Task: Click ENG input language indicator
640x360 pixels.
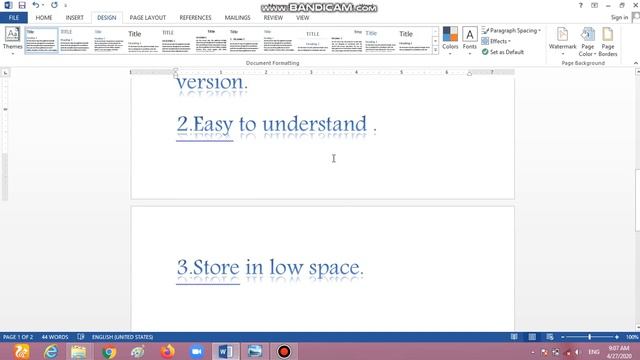Action: (x=594, y=352)
